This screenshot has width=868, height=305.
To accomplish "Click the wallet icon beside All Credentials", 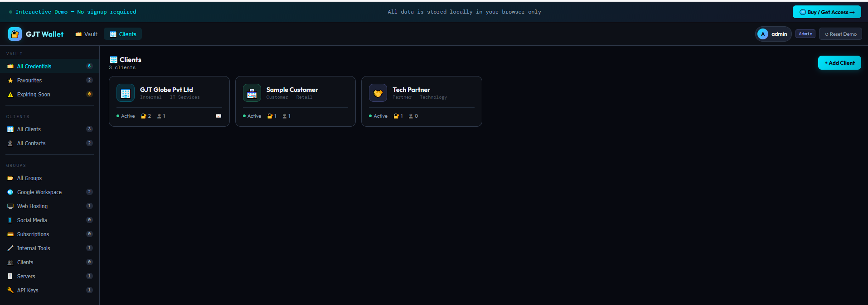I will point(10,67).
